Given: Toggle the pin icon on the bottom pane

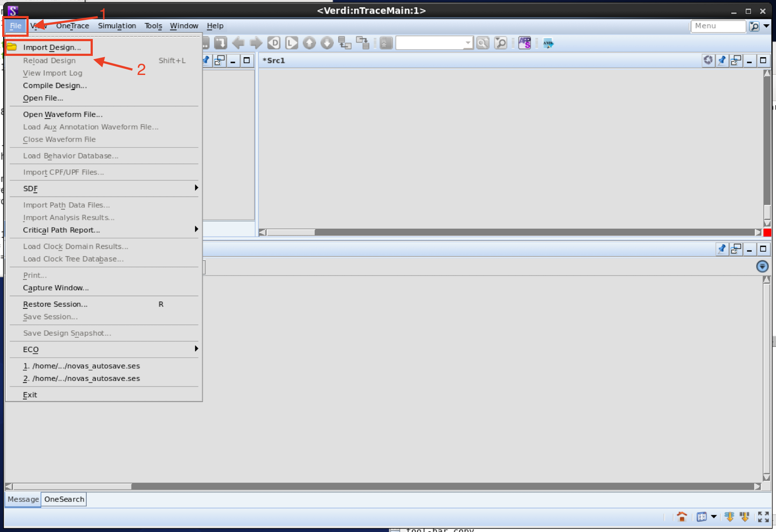Looking at the screenshot, I should click(722, 249).
